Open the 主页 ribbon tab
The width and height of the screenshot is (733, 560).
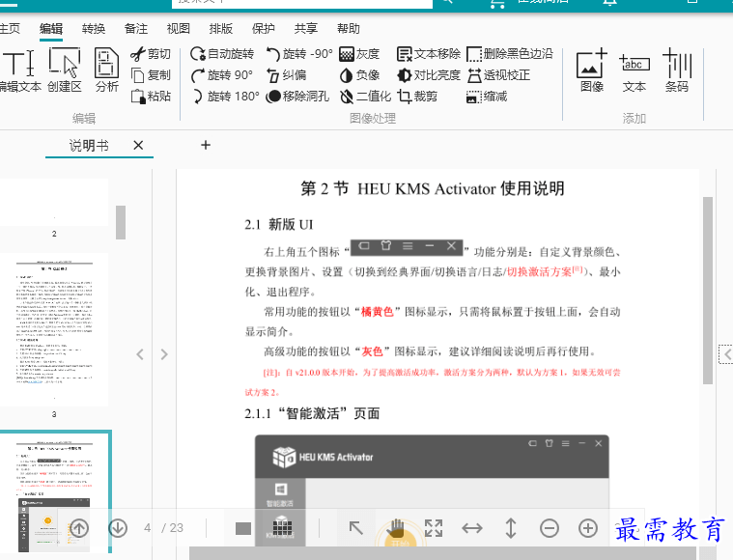[x=10, y=29]
